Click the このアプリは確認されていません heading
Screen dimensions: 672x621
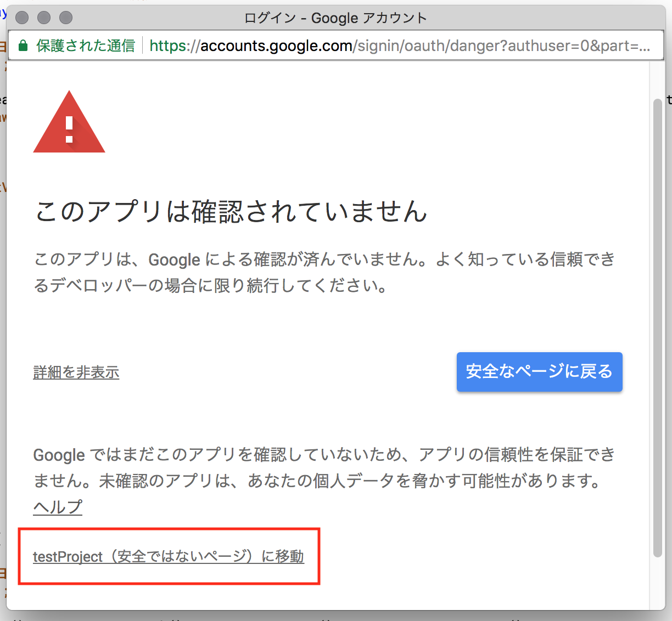231,212
